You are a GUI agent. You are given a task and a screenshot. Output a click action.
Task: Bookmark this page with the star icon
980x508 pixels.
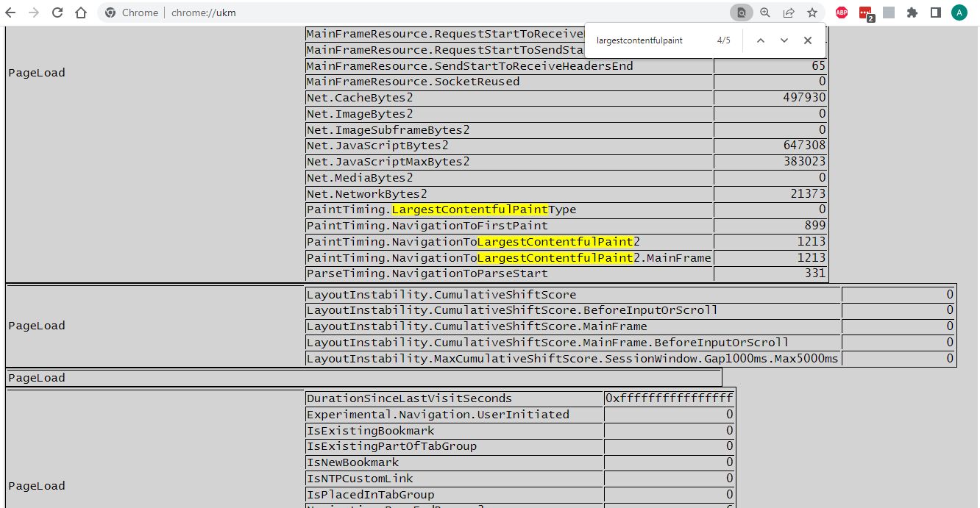click(812, 12)
